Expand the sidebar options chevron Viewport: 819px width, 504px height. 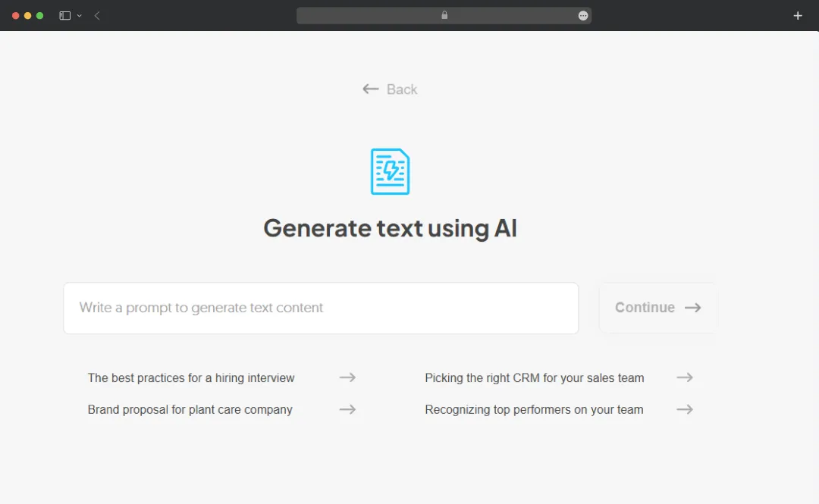pos(80,15)
